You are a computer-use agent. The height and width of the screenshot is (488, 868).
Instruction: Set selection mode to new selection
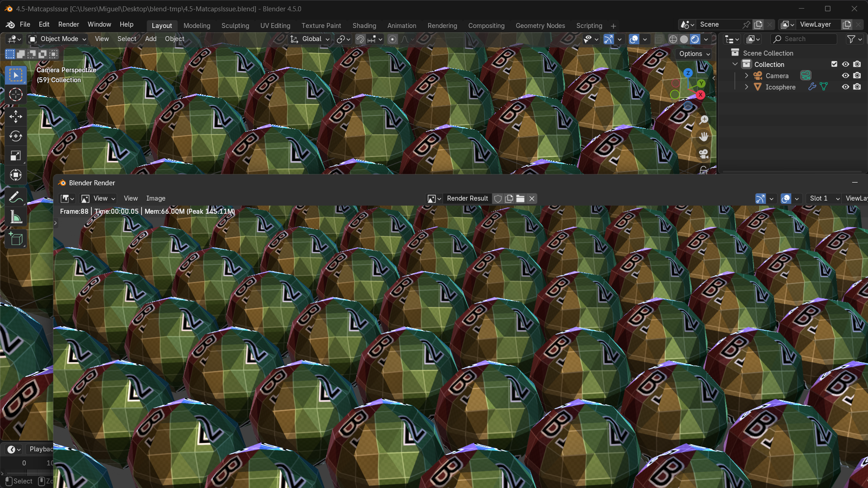click(10, 54)
